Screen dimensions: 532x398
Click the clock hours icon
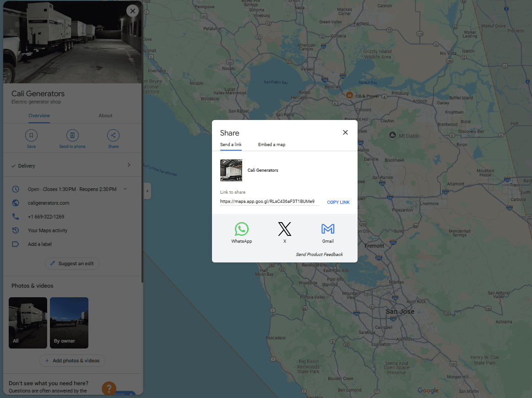(x=16, y=189)
